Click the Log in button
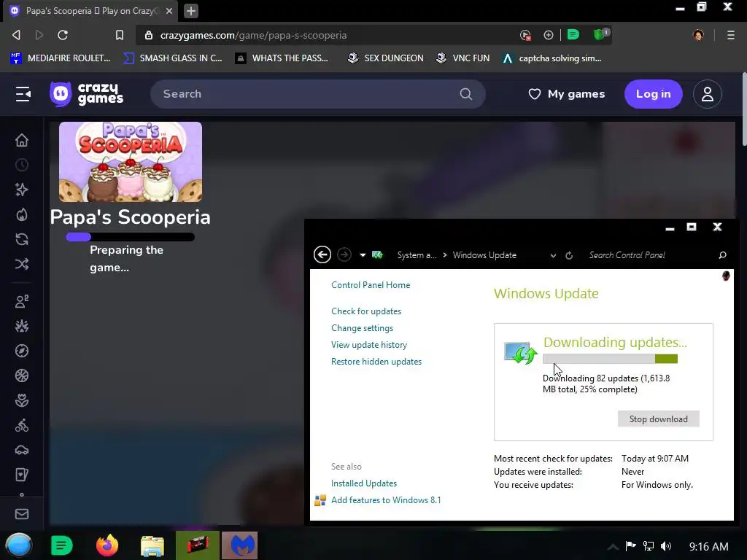 653,94
